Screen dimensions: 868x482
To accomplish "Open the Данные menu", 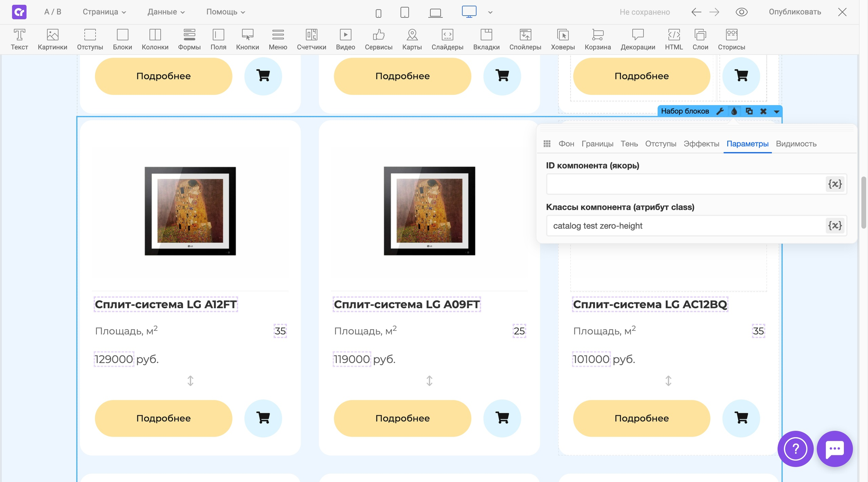I will (x=166, y=12).
